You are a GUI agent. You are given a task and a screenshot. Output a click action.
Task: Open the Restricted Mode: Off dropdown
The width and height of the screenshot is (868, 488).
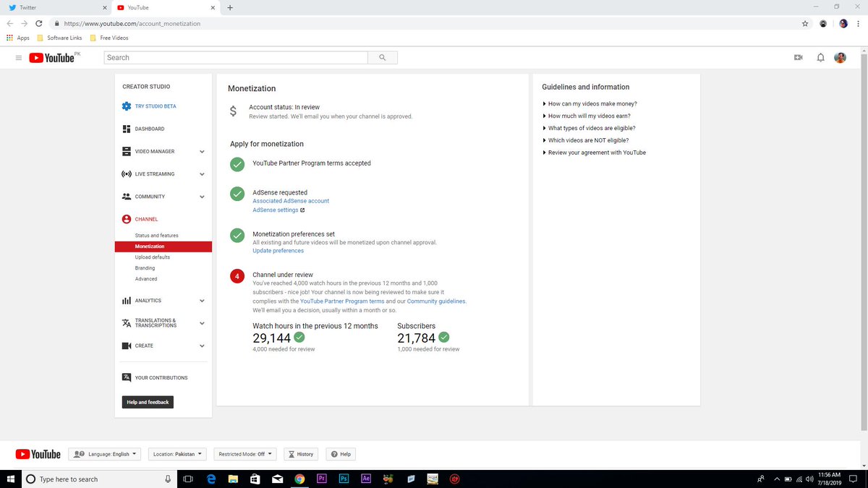coord(245,454)
